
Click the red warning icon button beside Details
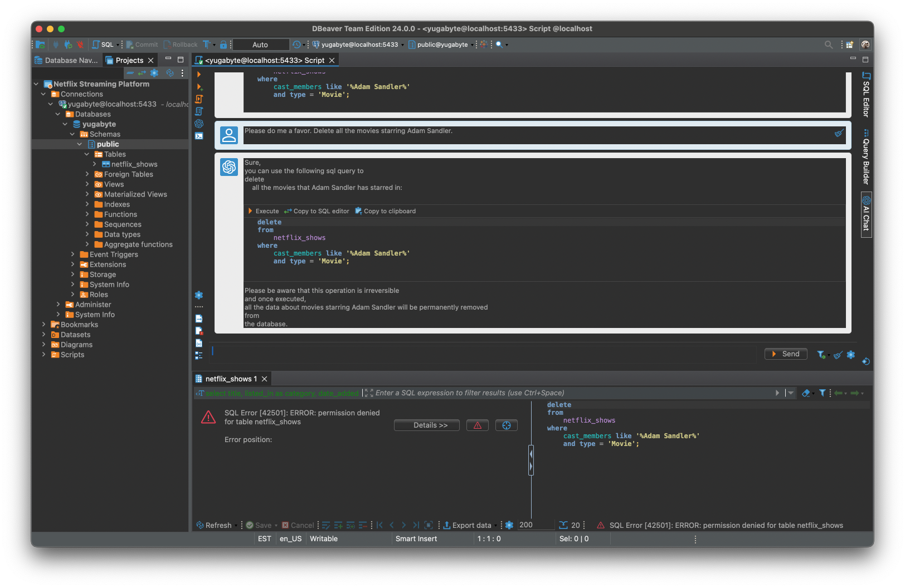coord(478,425)
